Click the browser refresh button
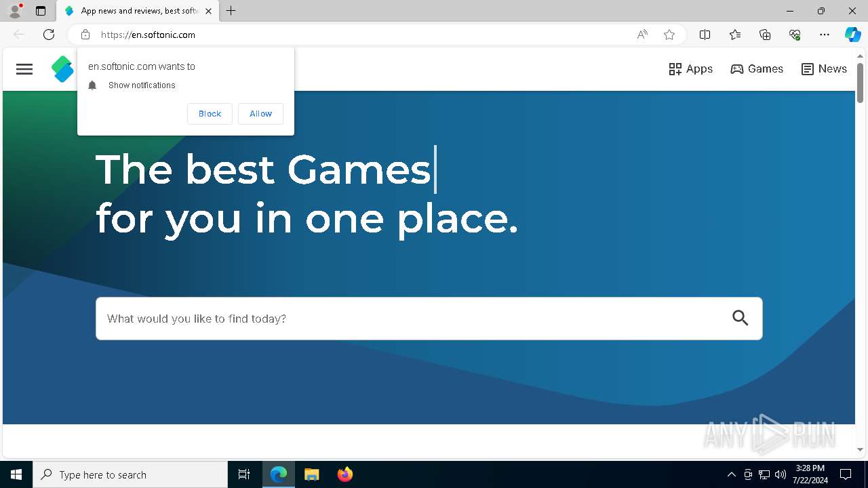This screenshot has width=868, height=488. pyautogui.click(x=49, y=35)
